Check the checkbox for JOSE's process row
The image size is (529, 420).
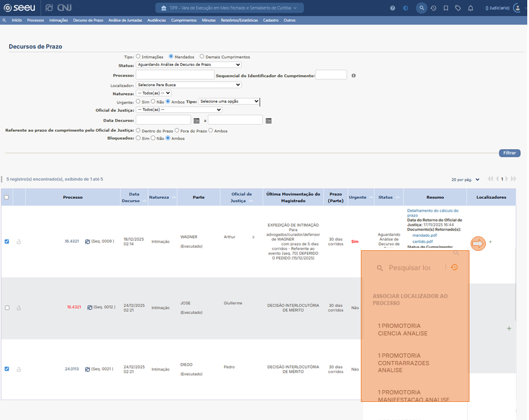7,307
